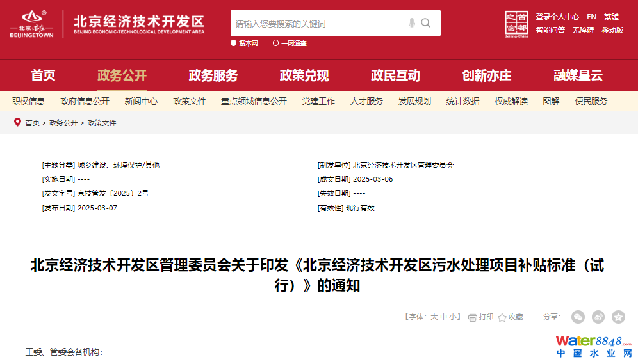Select the 搜本网 radio button
This screenshot has height=364, width=638.
pos(234,44)
